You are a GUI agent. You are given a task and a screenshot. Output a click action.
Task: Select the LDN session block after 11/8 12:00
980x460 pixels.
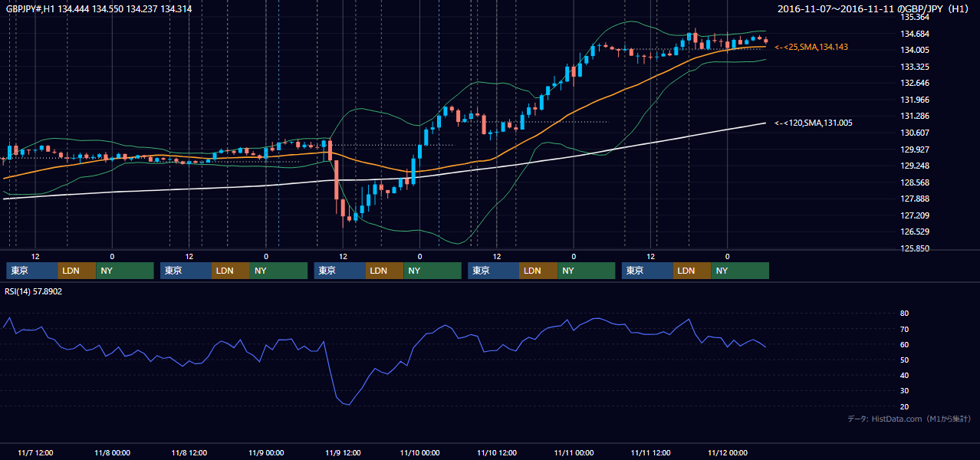pyautogui.click(x=231, y=271)
